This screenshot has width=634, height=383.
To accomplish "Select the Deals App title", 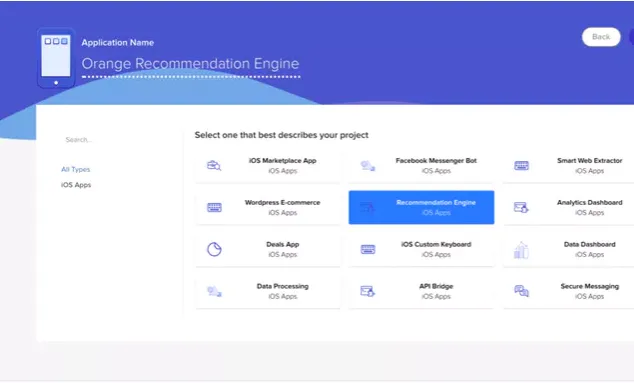I will pyautogui.click(x=283, y=244).
